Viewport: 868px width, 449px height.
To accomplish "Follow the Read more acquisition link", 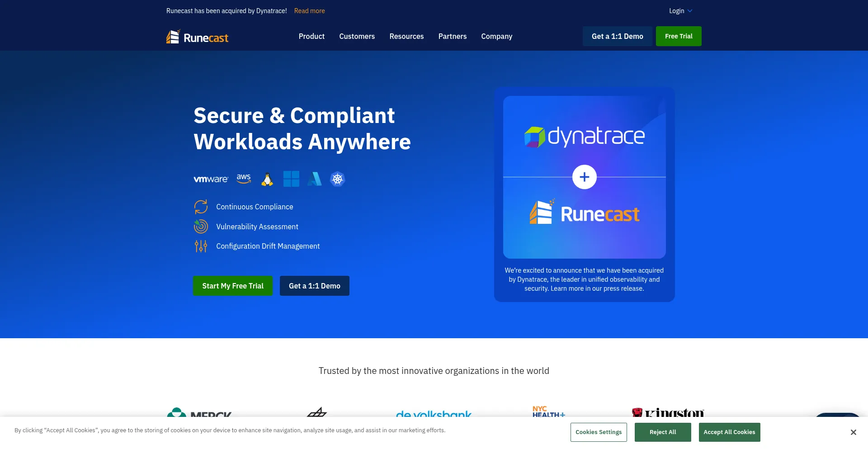I will (309, 11).
